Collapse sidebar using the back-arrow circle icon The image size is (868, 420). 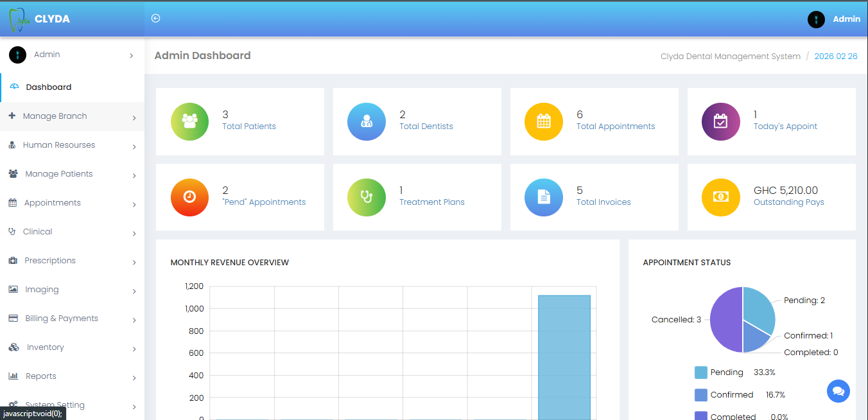(155, 18)
